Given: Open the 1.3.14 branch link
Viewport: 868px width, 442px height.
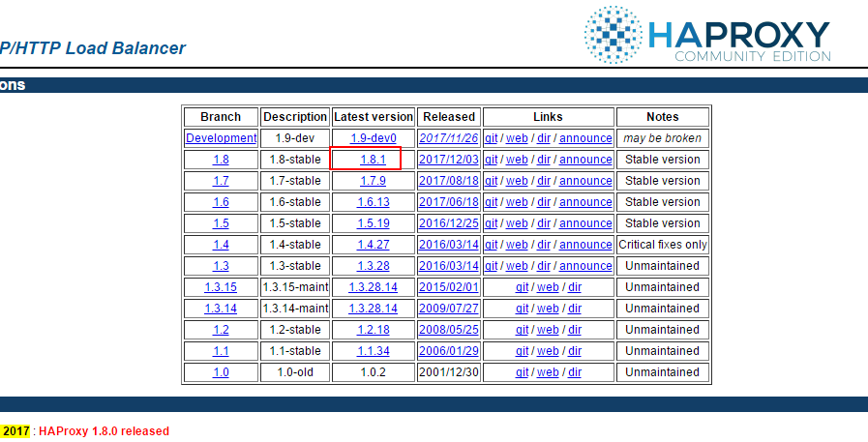Looking at the screenshot, I should pyautogui.click(x=221, y=309).
